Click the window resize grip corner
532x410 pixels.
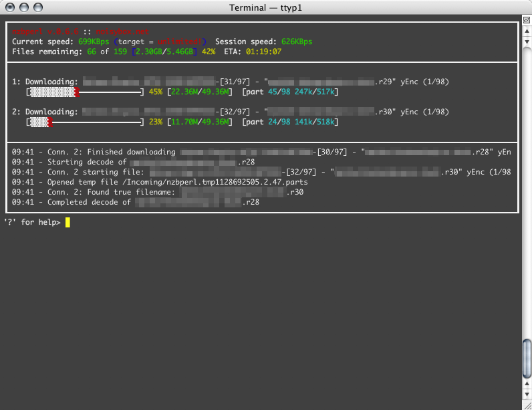click(x=527, y=405)
